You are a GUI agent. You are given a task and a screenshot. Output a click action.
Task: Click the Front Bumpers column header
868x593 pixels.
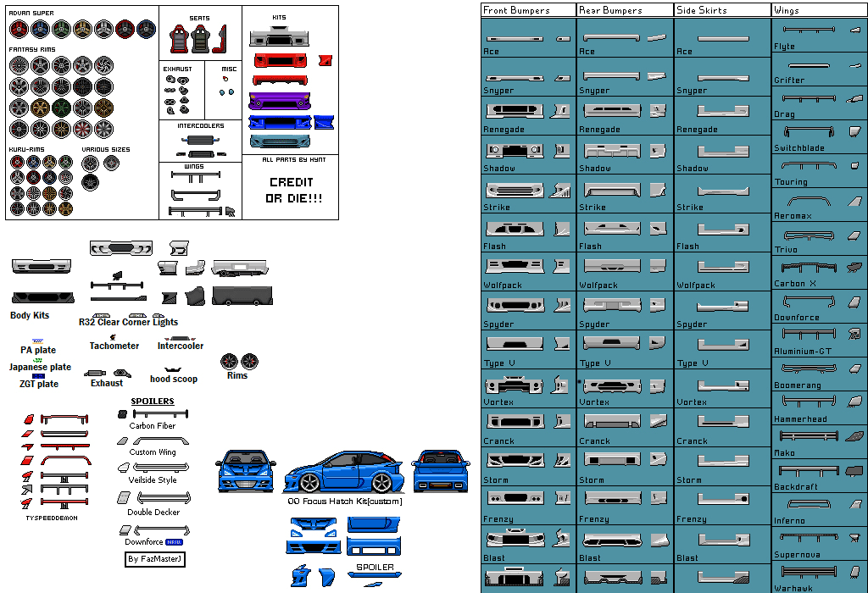[x=516, y=10]
